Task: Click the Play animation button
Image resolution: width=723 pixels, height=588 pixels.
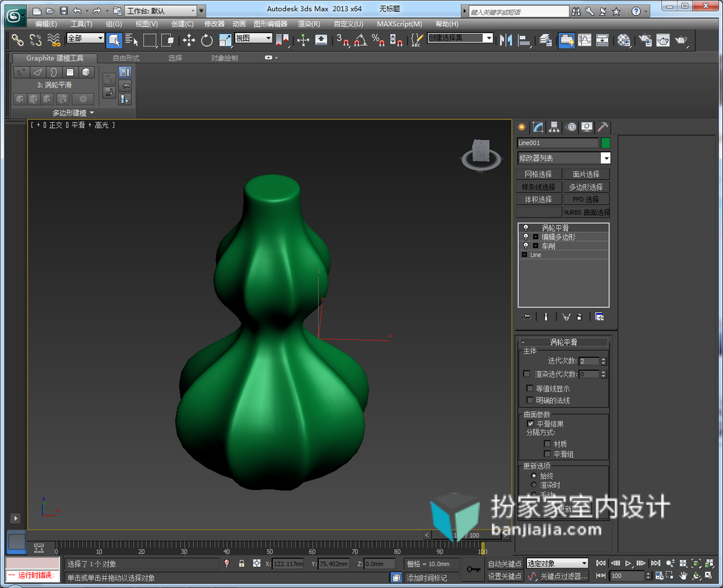Action: coord(628,563)
